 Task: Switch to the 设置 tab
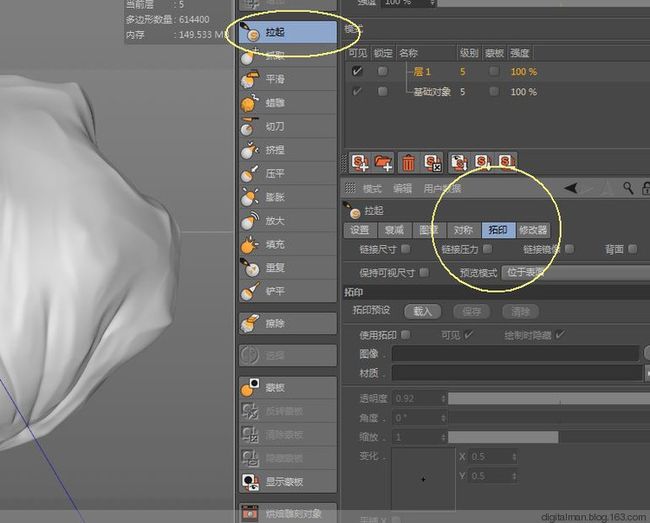(x=360, y=230)
